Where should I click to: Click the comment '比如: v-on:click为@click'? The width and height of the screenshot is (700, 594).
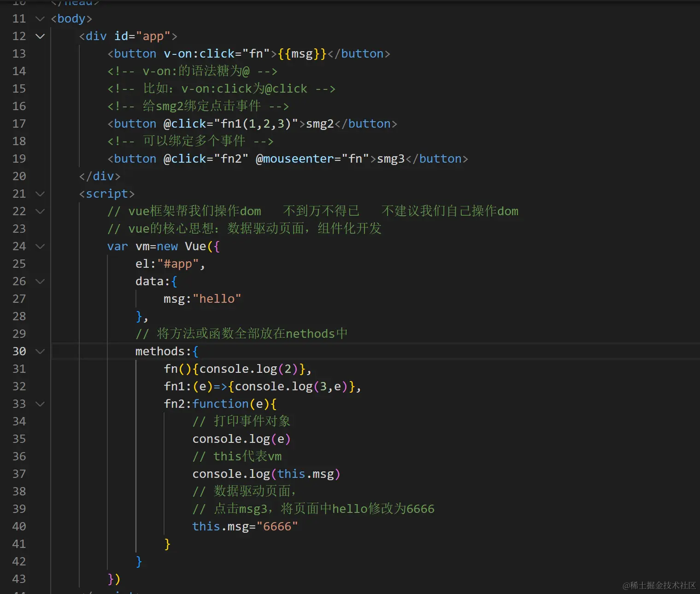tap(221, 89)
